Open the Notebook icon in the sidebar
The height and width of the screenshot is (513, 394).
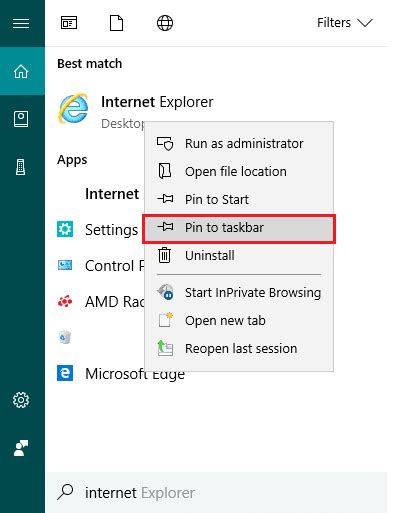[21, 119]
